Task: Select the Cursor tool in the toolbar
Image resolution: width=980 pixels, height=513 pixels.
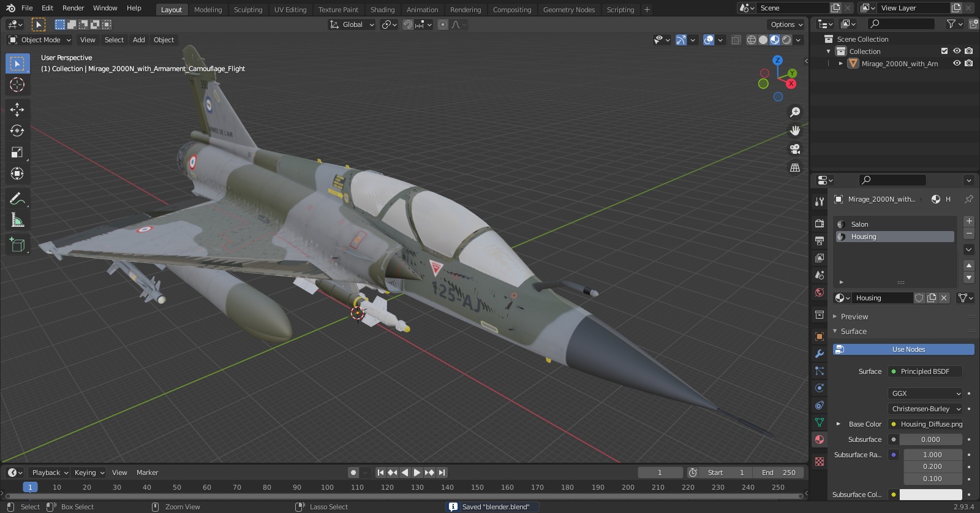Action: tap(17, 85)
